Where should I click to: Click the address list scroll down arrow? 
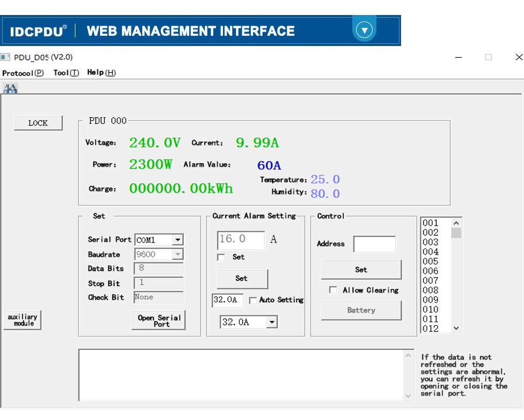456,328
